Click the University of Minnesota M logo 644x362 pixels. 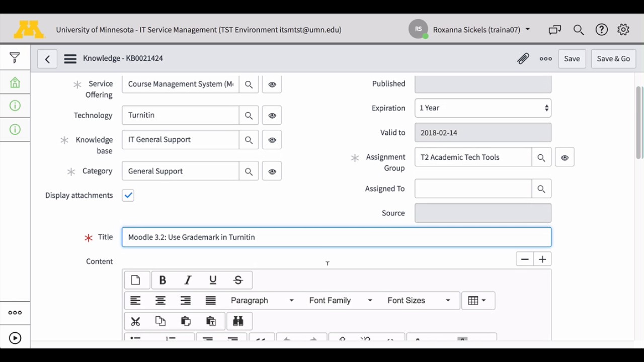29,30
